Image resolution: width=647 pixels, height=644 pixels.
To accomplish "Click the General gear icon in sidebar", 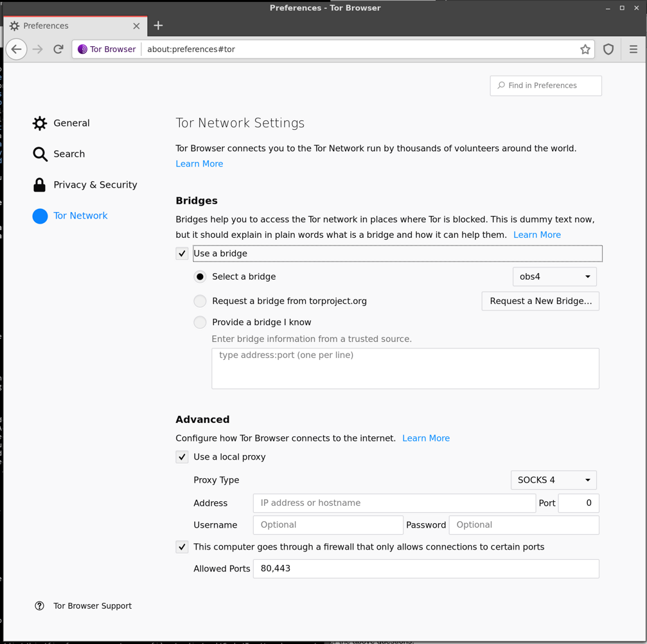I will (x=40, y=123).
